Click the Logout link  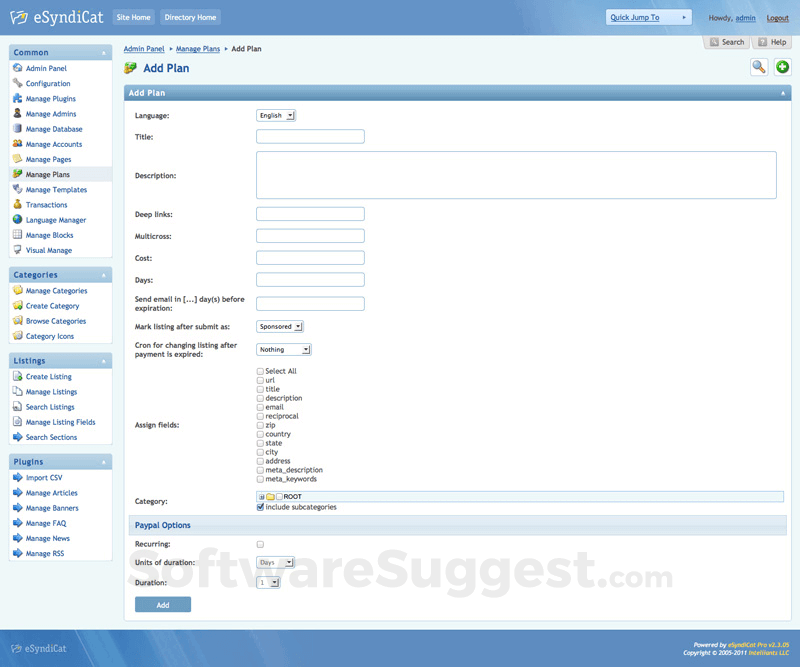pyautogui.click(x=777, y=17)
